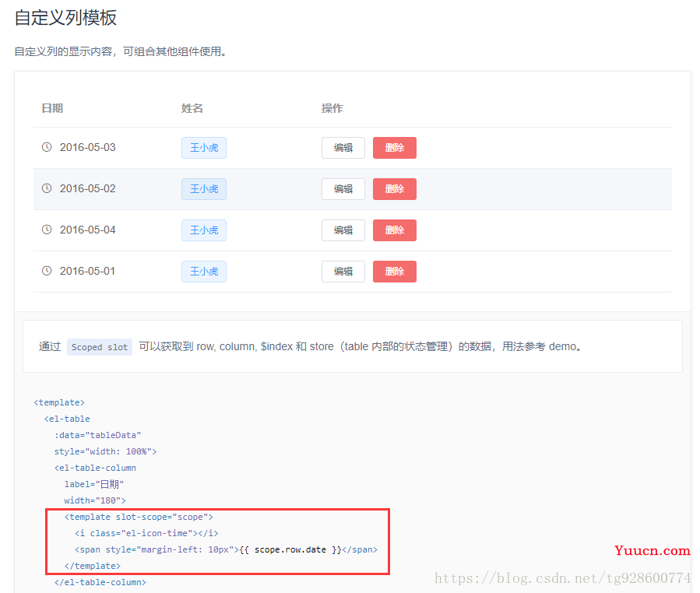Screen dimensions: 700x593
Task: Click the style="width: 100%"> code line
Action: click(105, 451)
